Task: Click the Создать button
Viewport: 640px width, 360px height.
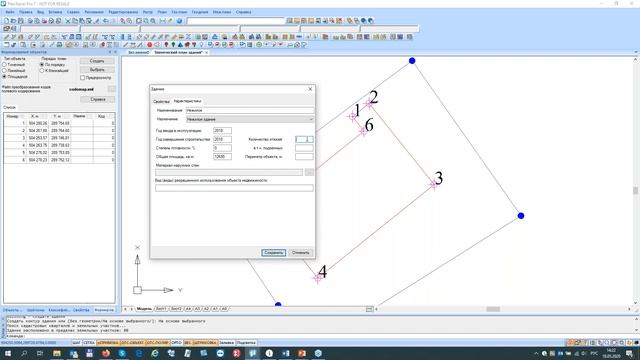Action: pos(97,61)
